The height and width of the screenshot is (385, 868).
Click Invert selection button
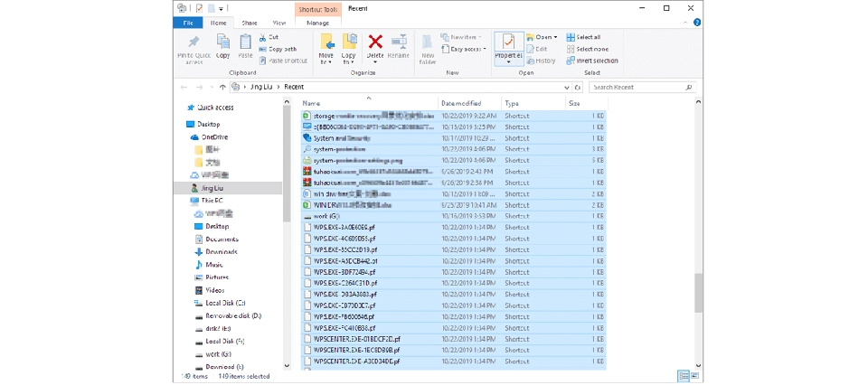click(597, 61)
